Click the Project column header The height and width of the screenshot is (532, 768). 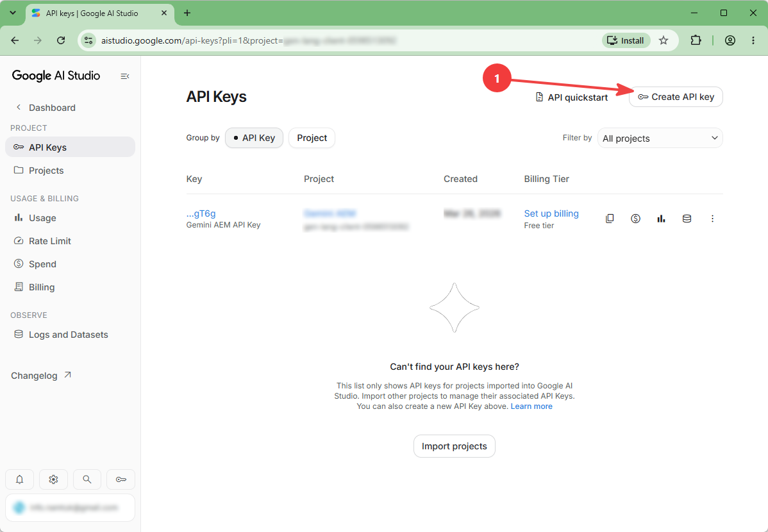coord(319,179)
